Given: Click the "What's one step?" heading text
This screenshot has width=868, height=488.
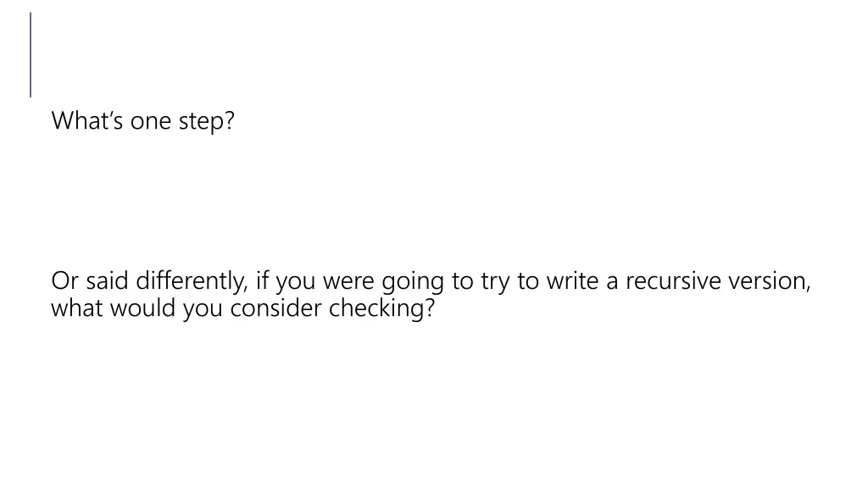Looking at the screenshot, I should [142, 120].
